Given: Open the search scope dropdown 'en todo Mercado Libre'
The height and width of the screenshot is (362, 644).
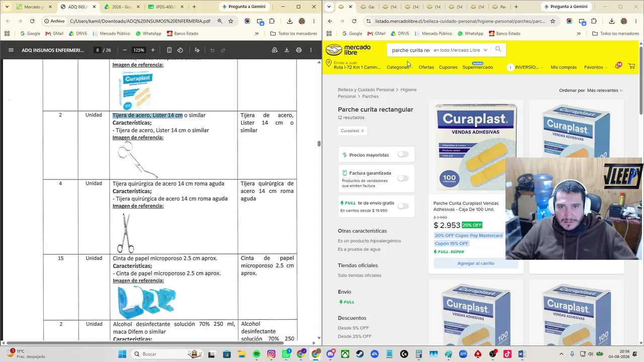Looking at the screenshot, I should click(460, 50).
